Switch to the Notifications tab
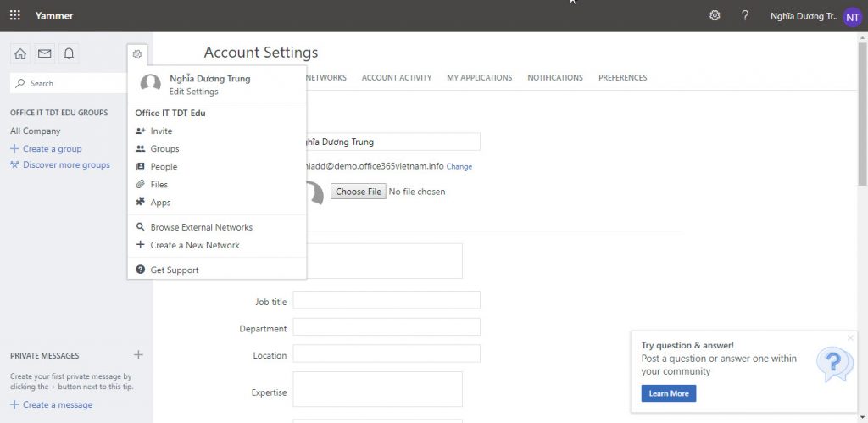 (x=555, y=77)
